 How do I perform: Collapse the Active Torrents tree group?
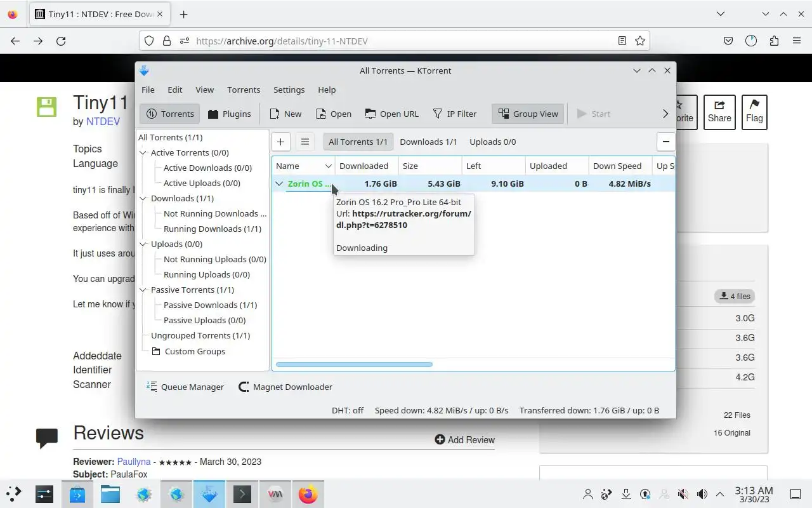[143, 153]
